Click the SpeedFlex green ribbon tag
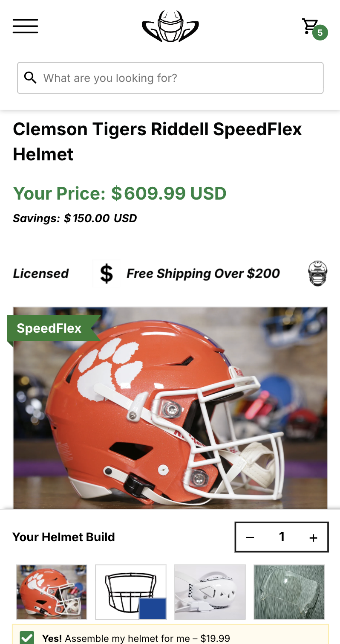 (x=49, y=328)
